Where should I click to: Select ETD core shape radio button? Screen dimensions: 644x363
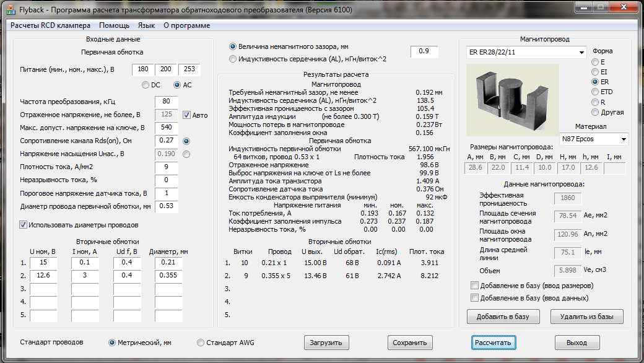tap(596, 92)
